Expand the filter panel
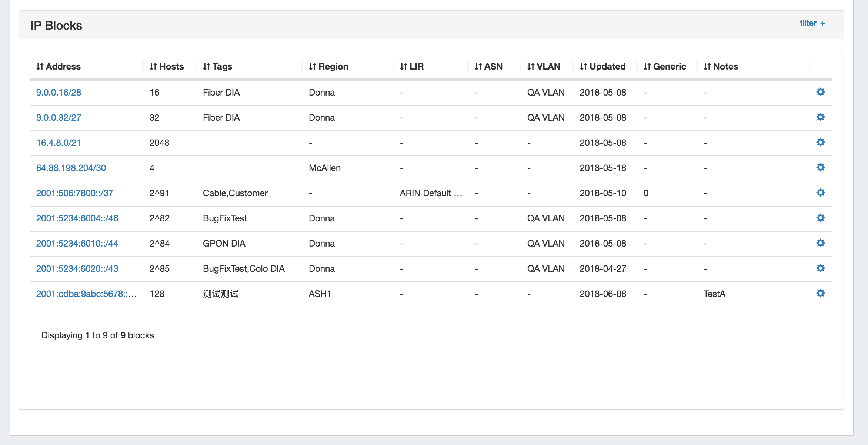Viewport: 868px width, 445px height. (812, 23)
